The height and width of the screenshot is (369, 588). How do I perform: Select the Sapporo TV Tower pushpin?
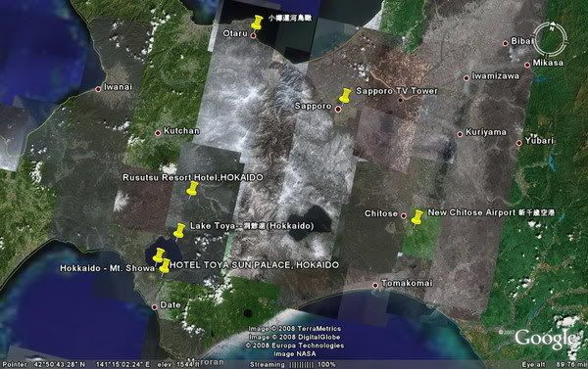(345, 96)
